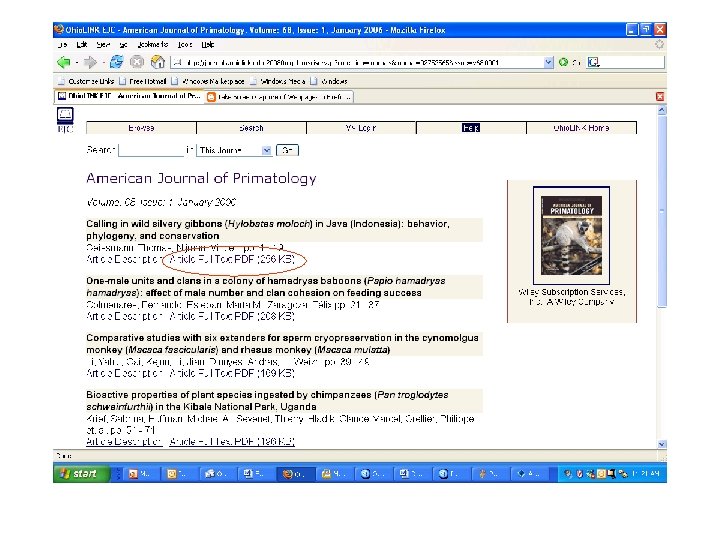
Task: Click the page scrollbar down arrow
Action: click(x=662, y=444)
